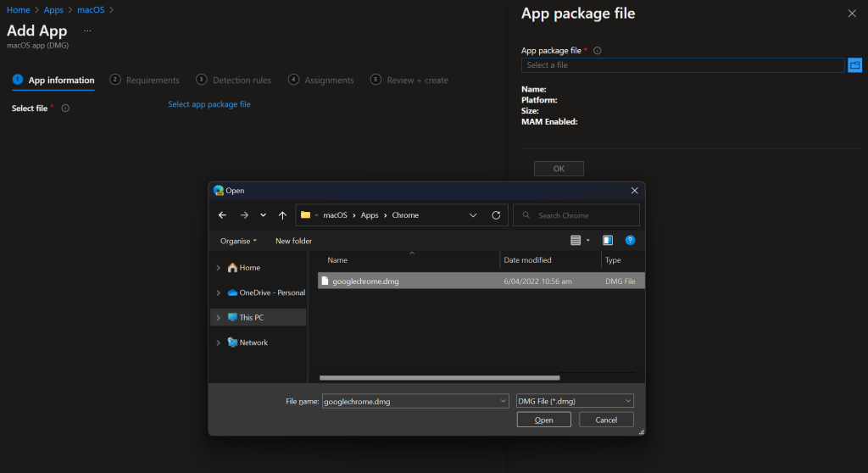Go to macOS breadcrumb link
Screen dimensions: 868x473
(x=91, y=10)
